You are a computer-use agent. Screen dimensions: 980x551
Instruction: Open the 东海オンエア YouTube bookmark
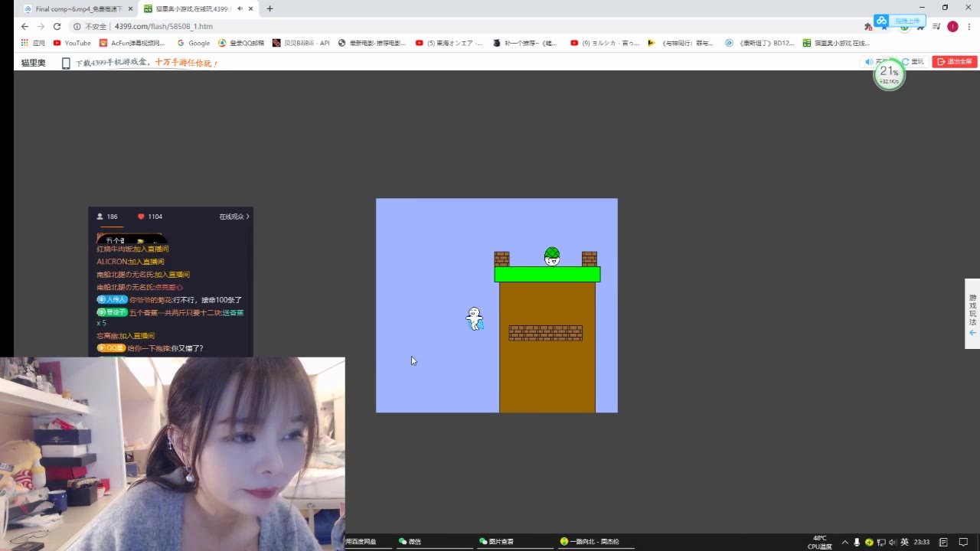click(449, 43)
